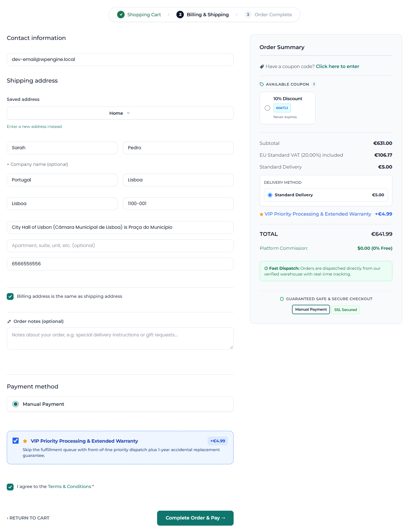Select the 10% Discount coupon radio button
The width and height of the screenshot is (409, 532).
(x=267, y=108)
